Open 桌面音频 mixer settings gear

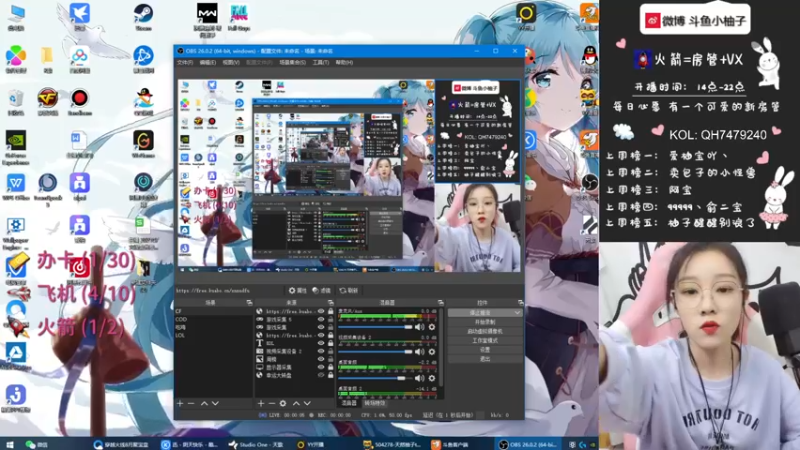pos(432,378)
